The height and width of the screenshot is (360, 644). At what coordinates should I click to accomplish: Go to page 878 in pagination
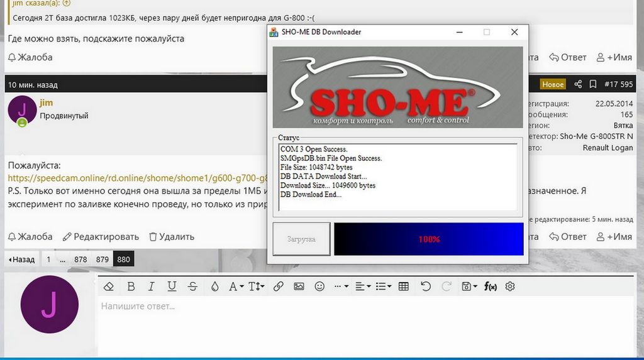coord(80,259)
